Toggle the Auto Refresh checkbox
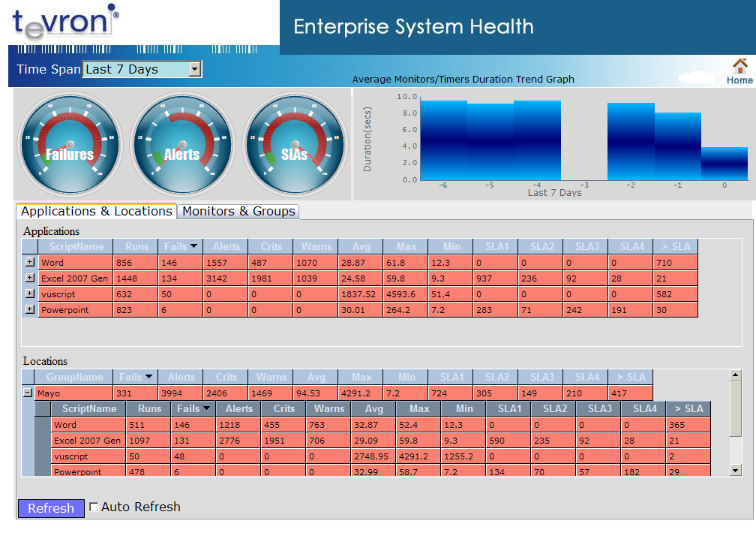The width and height of the screenshot is (756, 560). tap(94, 507)
